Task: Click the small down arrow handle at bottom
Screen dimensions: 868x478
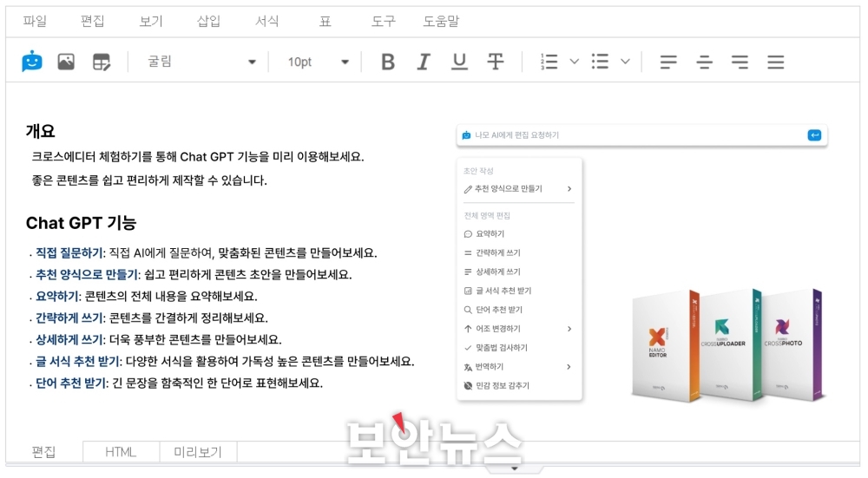Action: pos(514,468)
